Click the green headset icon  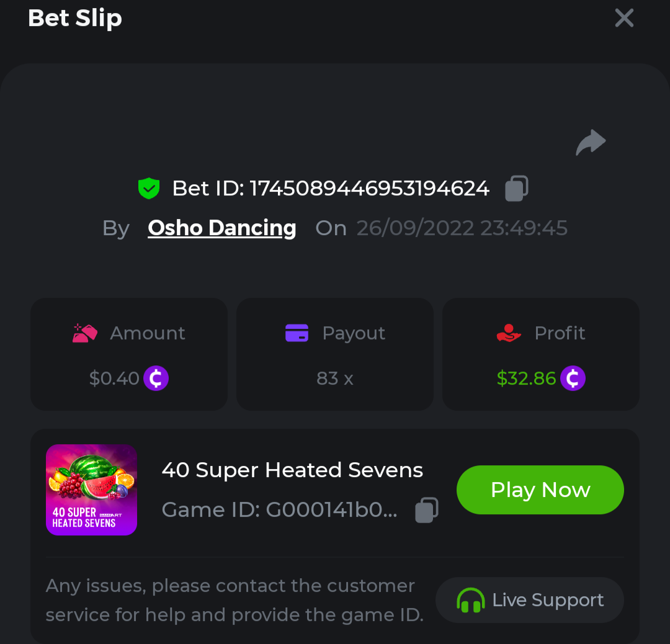click(470, 600)
